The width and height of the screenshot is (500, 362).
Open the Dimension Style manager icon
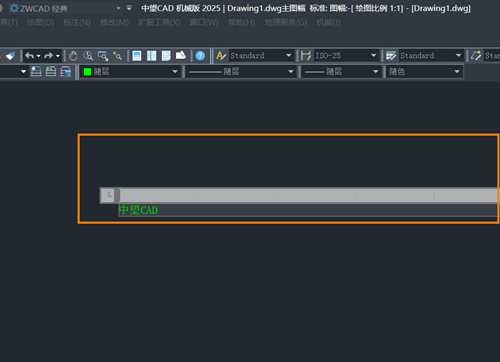306,56
